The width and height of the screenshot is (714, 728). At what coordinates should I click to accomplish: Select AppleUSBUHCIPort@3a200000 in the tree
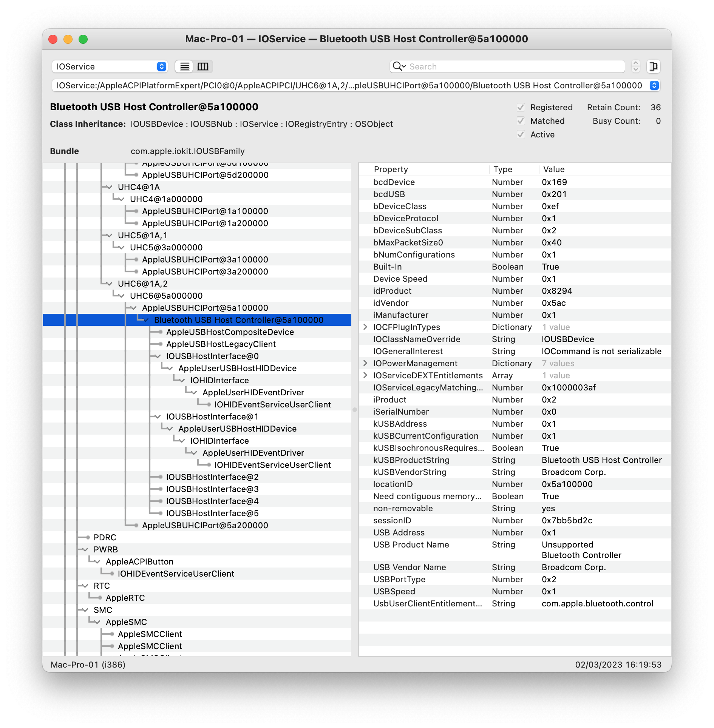(205, 272)
